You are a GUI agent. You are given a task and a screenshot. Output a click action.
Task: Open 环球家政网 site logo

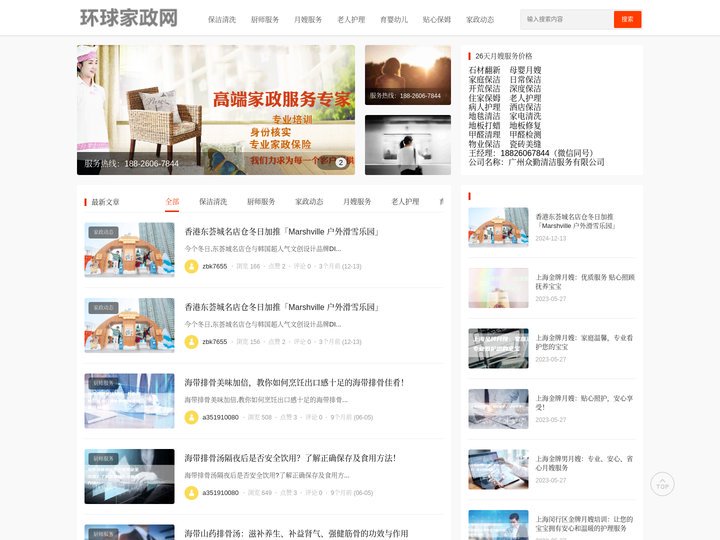(x=129, y=18)
